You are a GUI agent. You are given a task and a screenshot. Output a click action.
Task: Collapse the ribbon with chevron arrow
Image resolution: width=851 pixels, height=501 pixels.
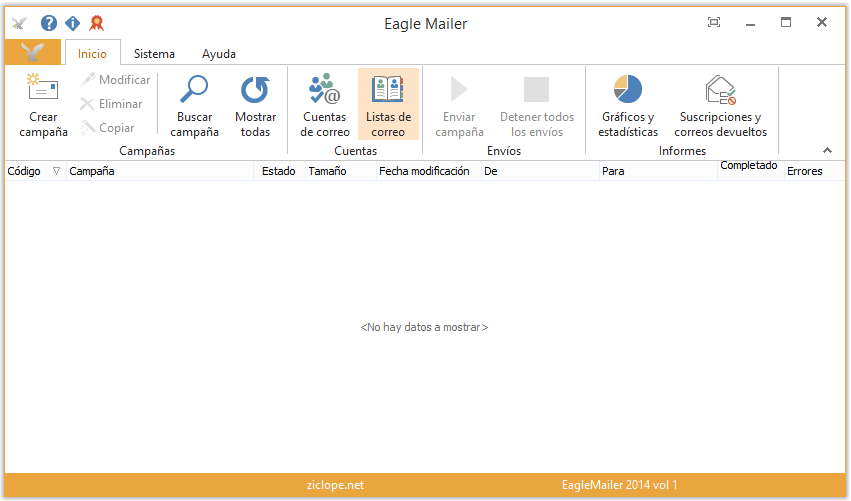pos(827,150)
